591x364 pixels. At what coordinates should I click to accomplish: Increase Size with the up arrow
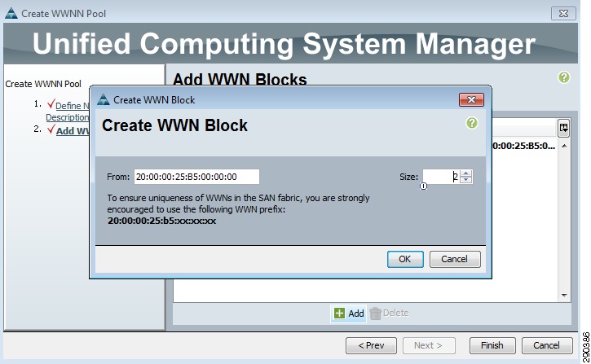point(466,173)
